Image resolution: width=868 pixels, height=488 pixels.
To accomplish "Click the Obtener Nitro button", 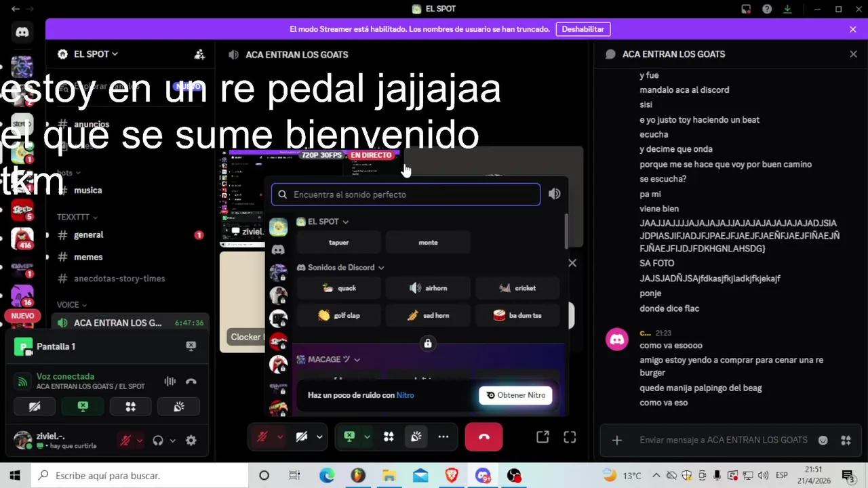I will (x=515, y=395).
